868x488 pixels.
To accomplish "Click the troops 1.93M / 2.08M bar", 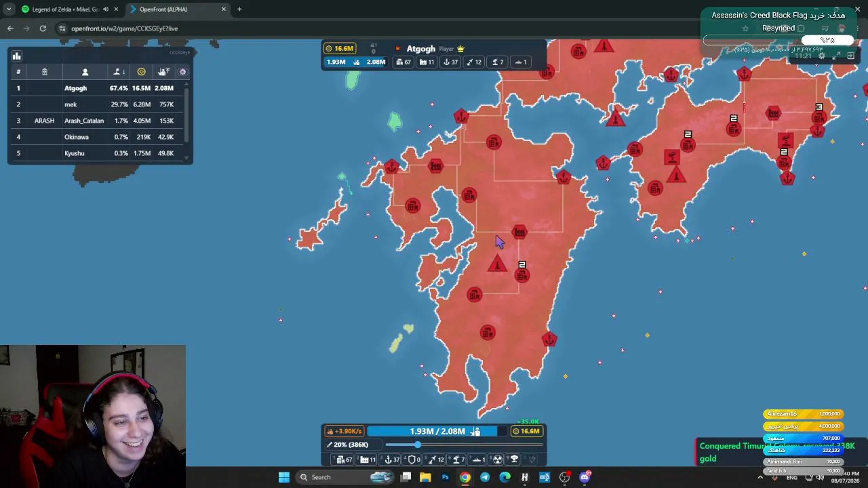I will pyautogui.click(x=437, y=431).
